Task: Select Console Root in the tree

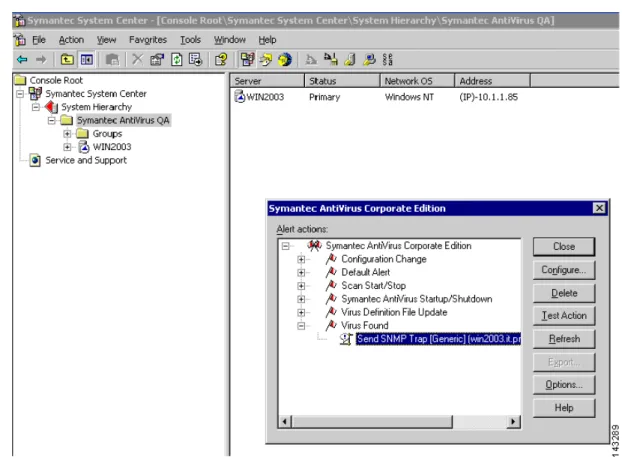Action: coord(56,81)
